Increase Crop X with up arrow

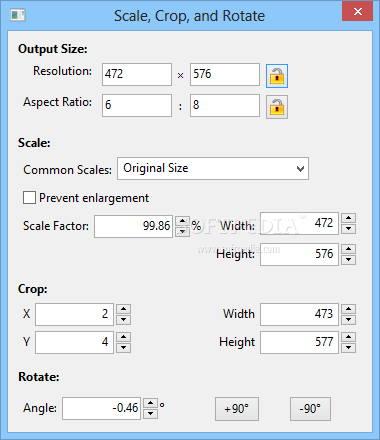(123, 309)
